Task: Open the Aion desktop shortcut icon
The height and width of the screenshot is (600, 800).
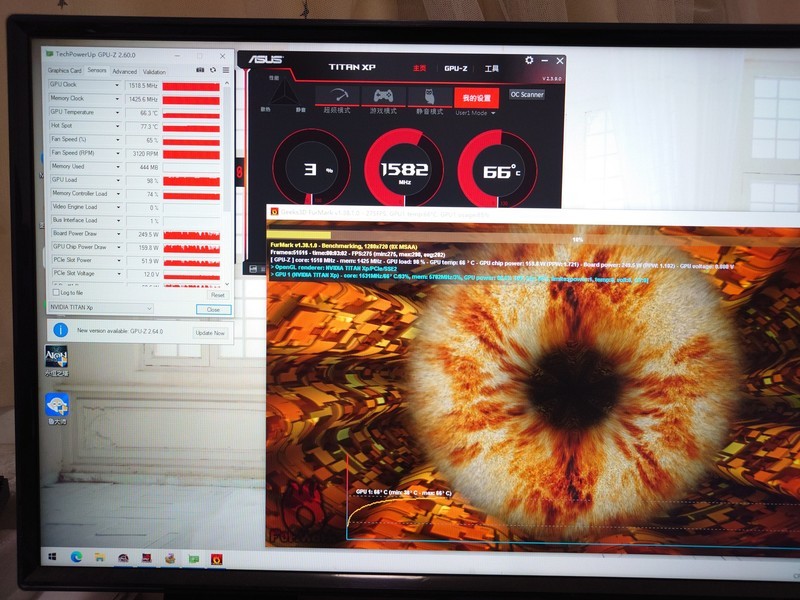Action: coord(56,356)
